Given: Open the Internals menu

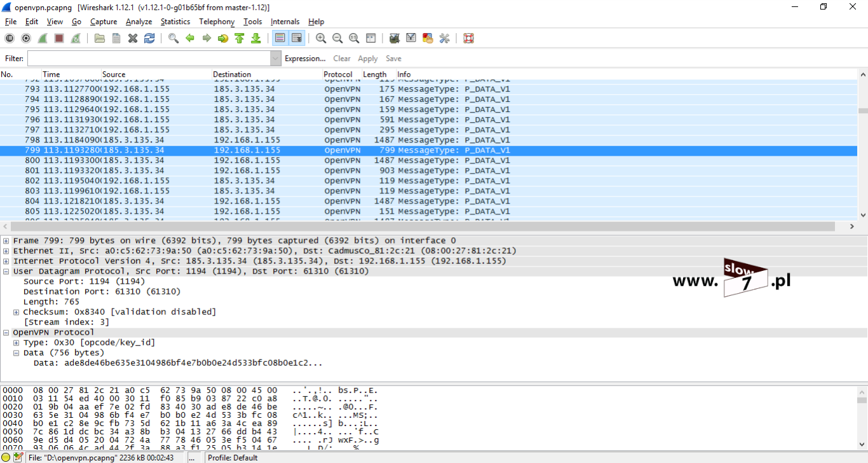Looking at the screenshot, I should coord(285,22).
